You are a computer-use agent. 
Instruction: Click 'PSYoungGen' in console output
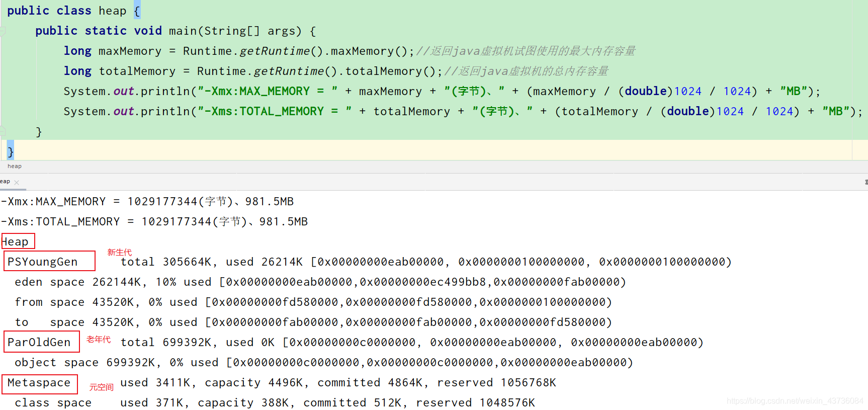43,262
